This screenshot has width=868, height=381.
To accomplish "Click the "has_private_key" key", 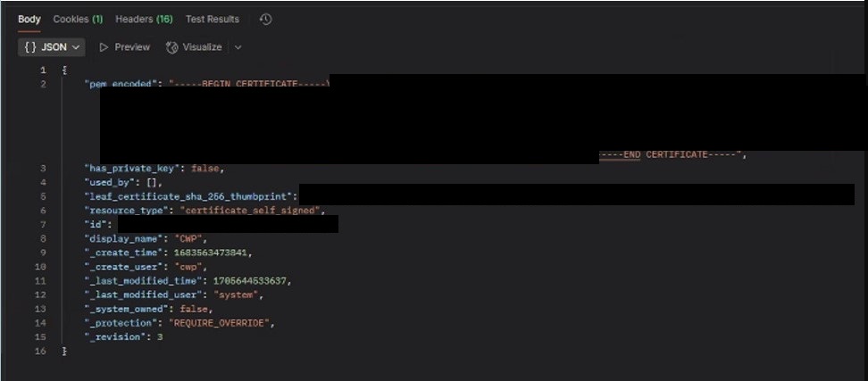I will 132,169.
